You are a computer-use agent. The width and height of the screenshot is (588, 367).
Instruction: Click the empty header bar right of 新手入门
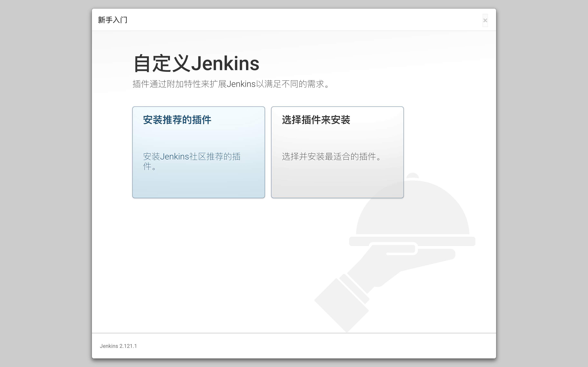[292, 20]
